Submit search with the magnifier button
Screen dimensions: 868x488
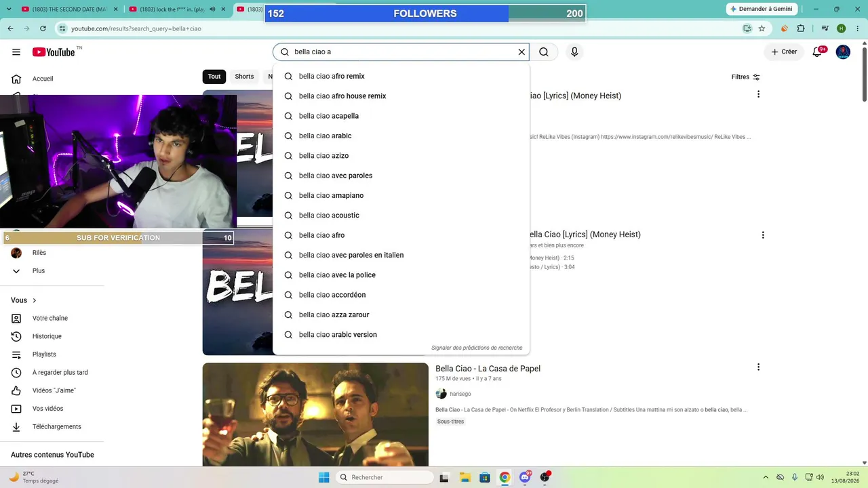pos(544,52)
